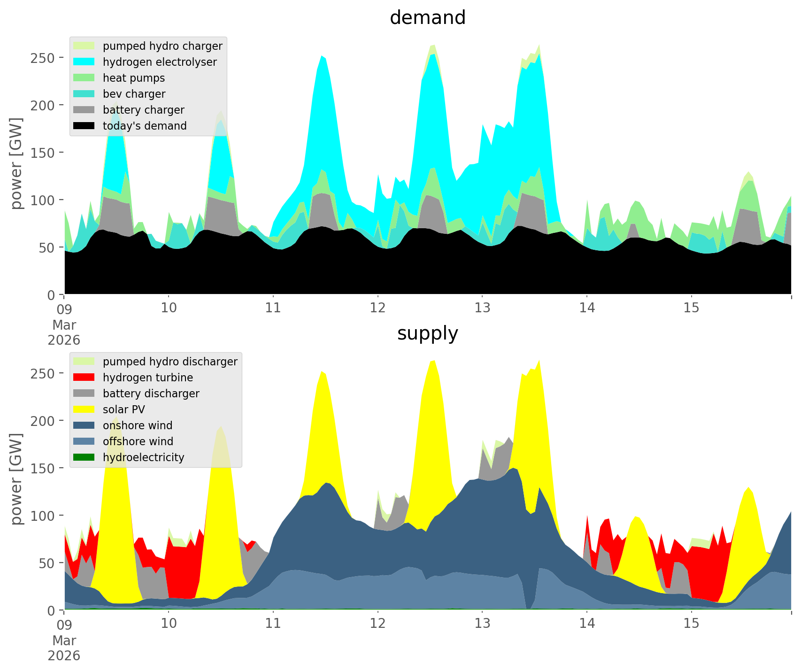Click the 'demand' chart title

click(427, 18)
